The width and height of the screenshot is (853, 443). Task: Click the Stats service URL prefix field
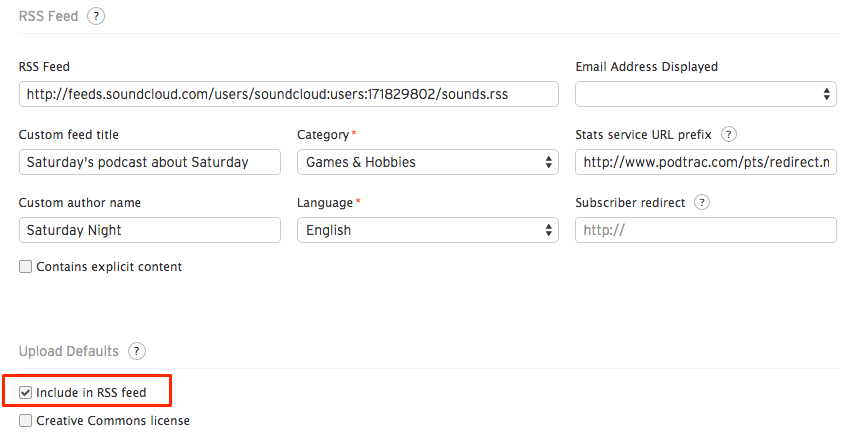[x=706, y=162]
